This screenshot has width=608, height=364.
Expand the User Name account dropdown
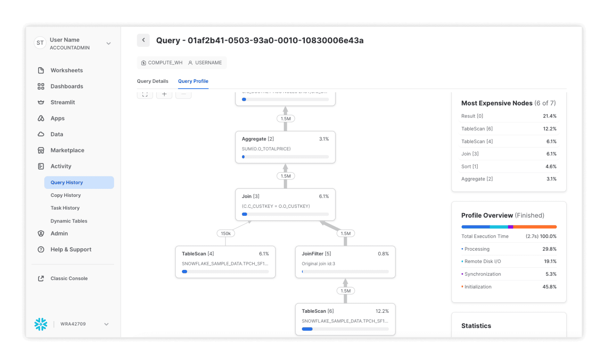(109, 44)
